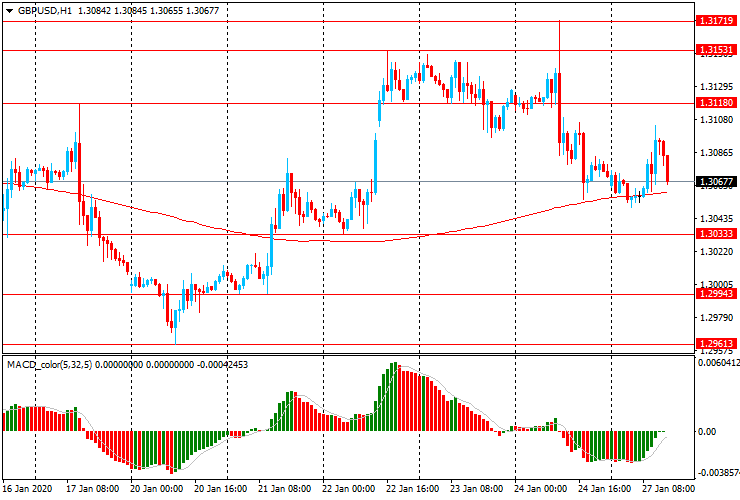Select the 1.29943 support level label
This screenshot has width=740, height=500.
tap(716, 294)
